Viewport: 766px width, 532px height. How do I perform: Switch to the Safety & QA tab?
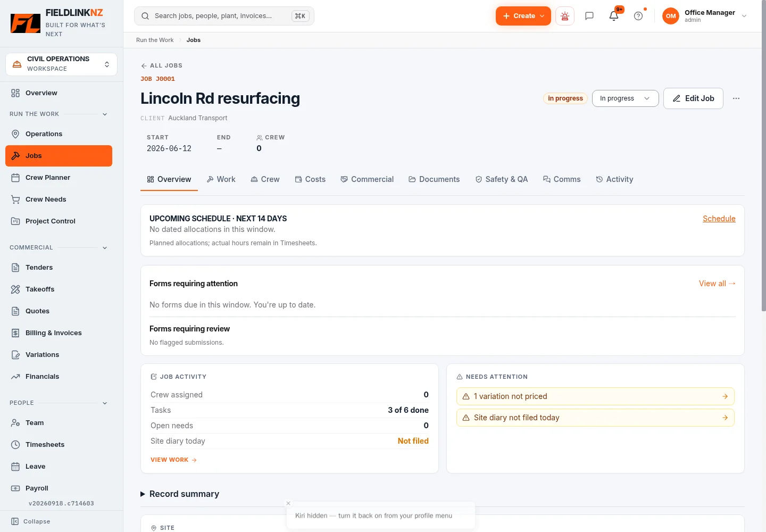point(501,179)
